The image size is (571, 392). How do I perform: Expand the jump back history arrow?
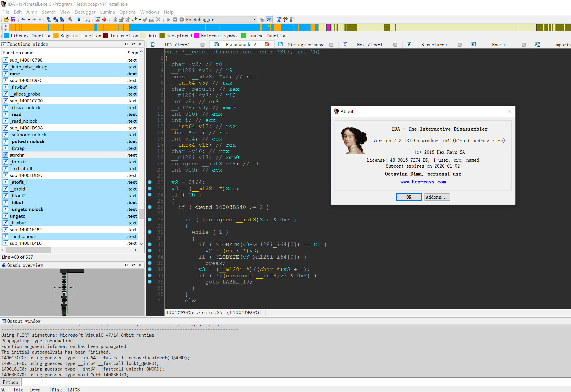pyautogui.click(x=29, y=20)
